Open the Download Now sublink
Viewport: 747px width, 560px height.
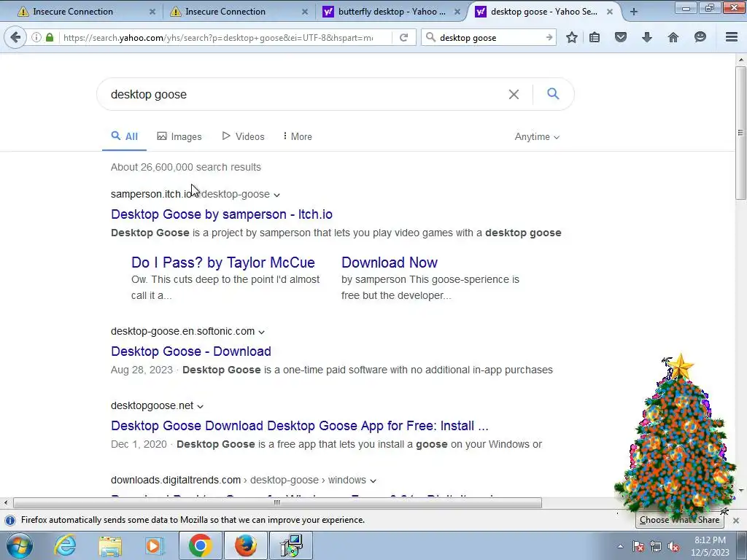click(390, 262)
